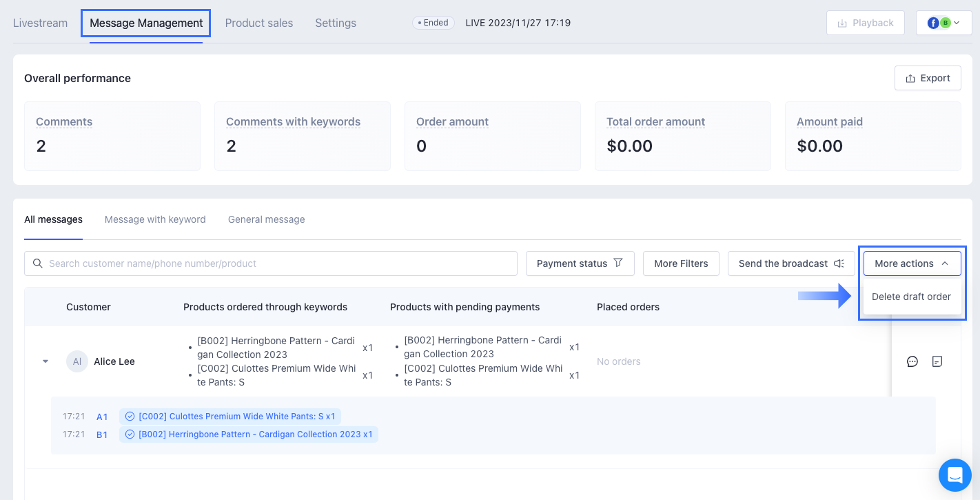This screenshot has height=500, width=980.
Task: Open the Facebook account switcher dropdown
Action: click(943, 23)
